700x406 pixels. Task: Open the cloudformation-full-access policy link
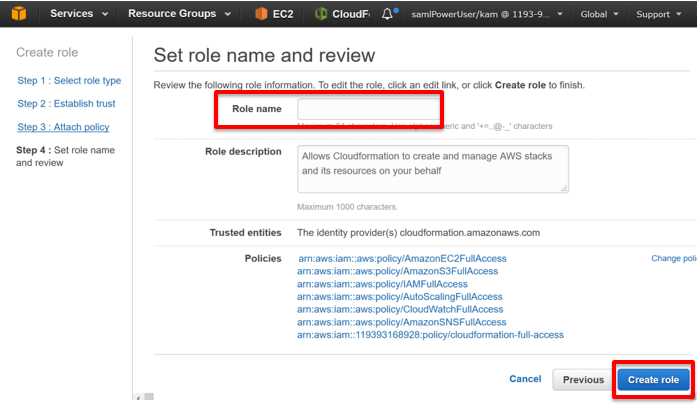(430, 335)
